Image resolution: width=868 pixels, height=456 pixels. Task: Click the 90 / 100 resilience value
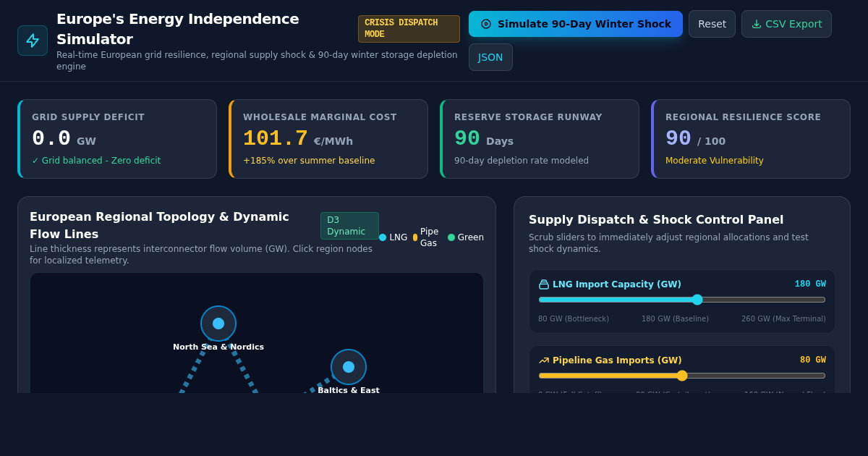point(695,138)
